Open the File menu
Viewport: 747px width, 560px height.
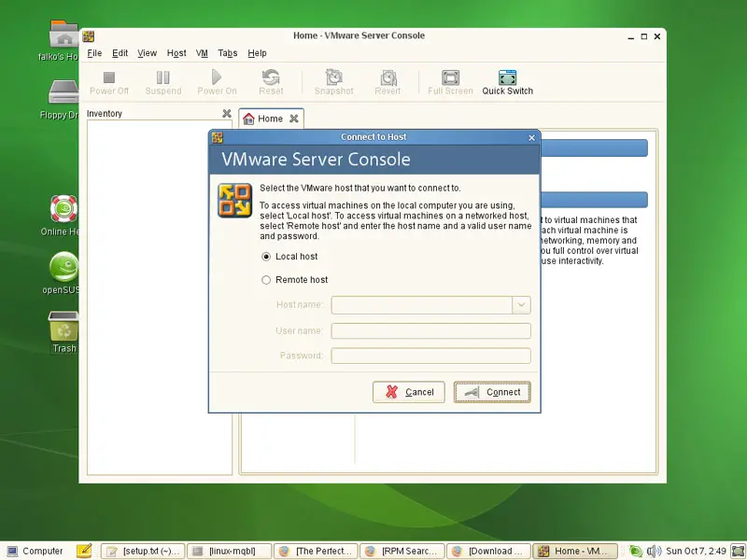[x=94, y=53]
